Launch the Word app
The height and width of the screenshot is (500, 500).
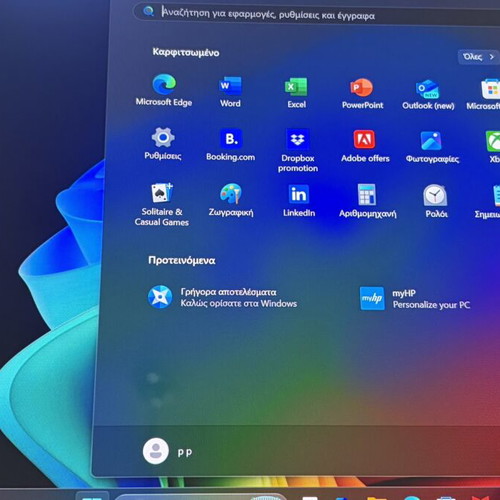coord(230,92)
